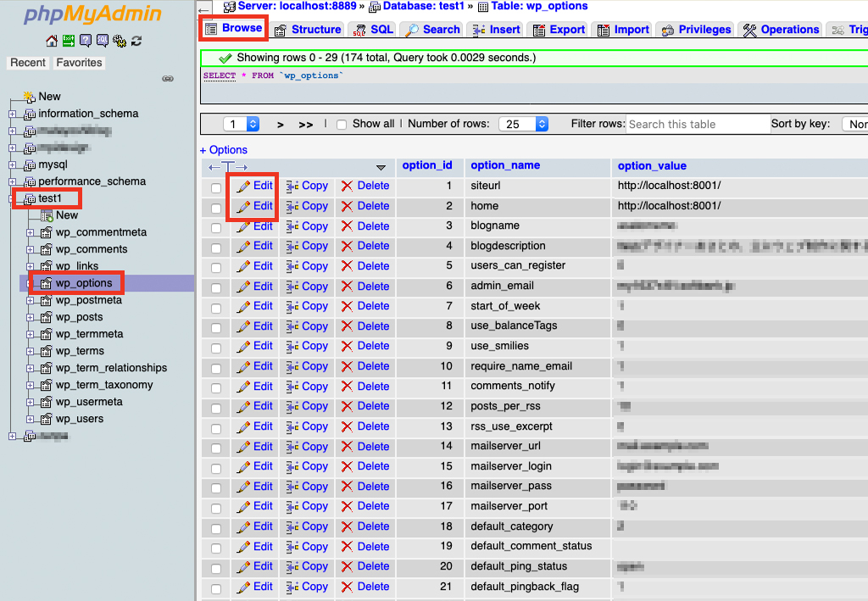Image resolution: width=868 pixels, height=601 pixels.
Task: Open the SQL tab
Action: tap(373, 30)
